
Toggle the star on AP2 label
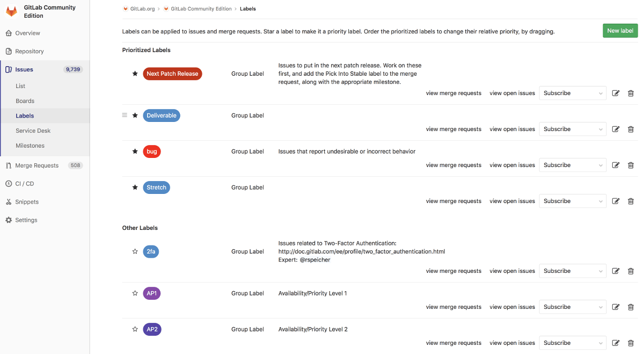(135, 329)
